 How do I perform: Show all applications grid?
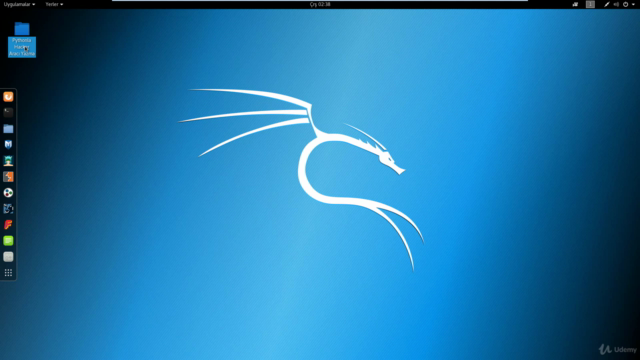[8, 273]
